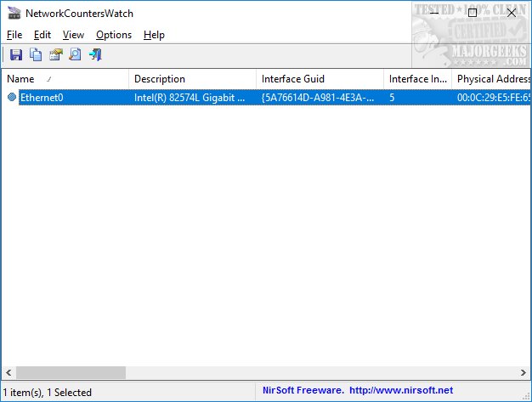Image resolution: width=532 pixels, height=402 pixels.
Task: Maximize the NetworkCountersWatch window
Action: [x=473, y=13]
